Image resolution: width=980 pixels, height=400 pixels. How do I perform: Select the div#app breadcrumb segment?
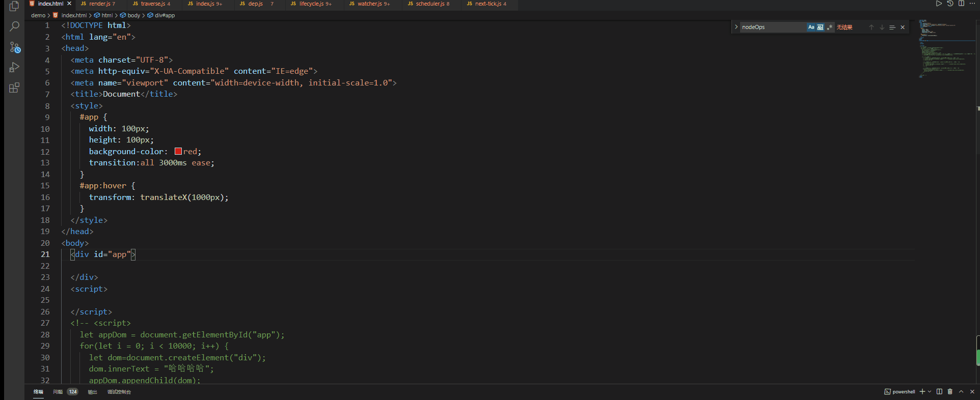click(x=165, y=15)
